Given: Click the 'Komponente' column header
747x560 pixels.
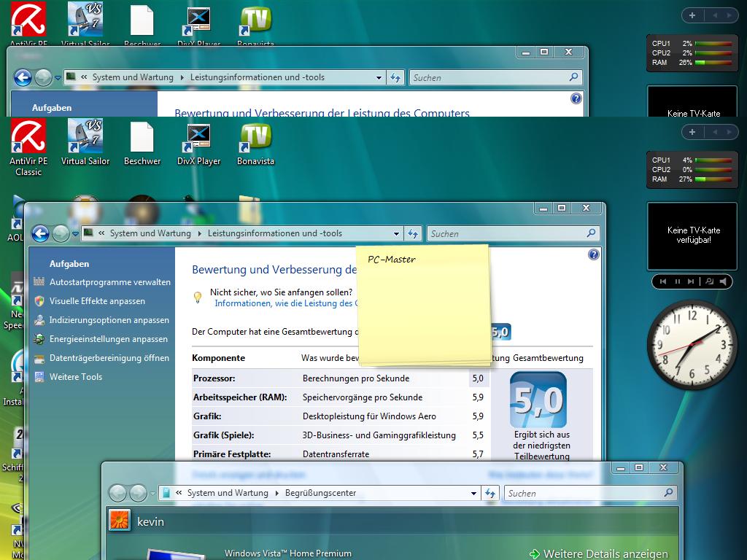Looking at the screenshot, I should 219,358.
